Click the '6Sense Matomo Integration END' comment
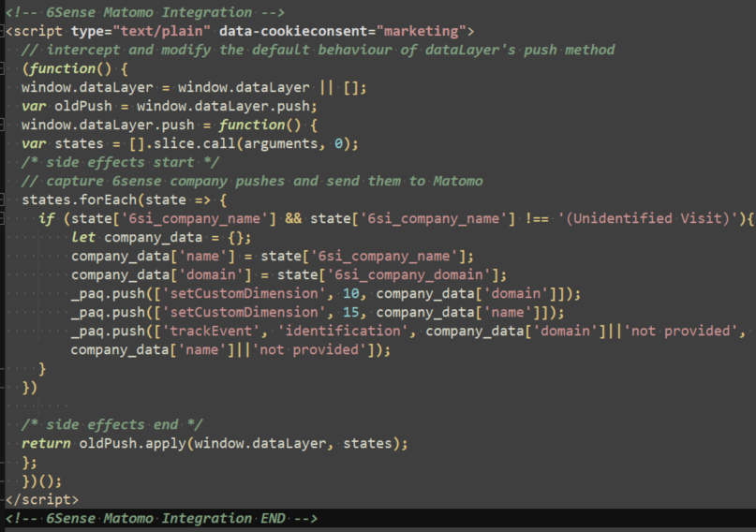756x532 pixels. tap(161, 519)
